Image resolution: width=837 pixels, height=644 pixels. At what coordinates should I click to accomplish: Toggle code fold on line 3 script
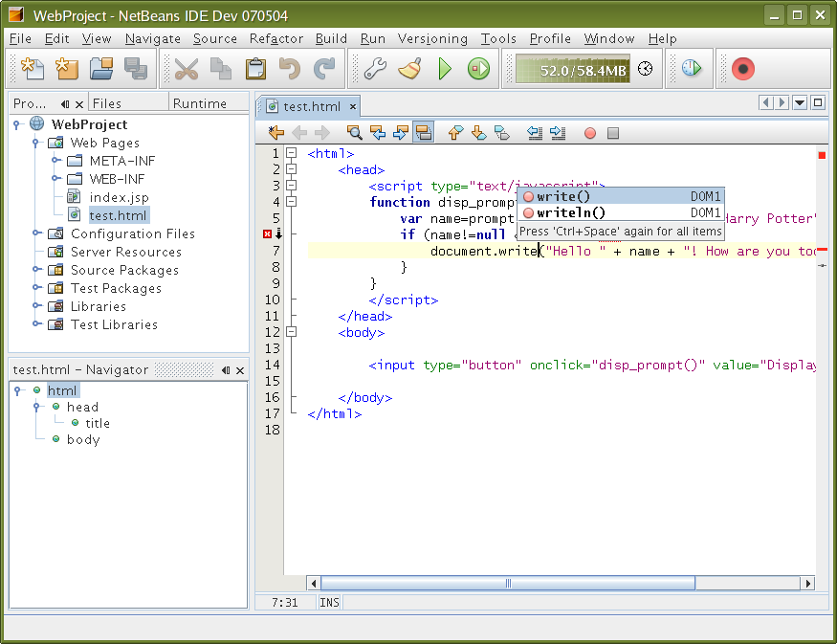[292, 186]
